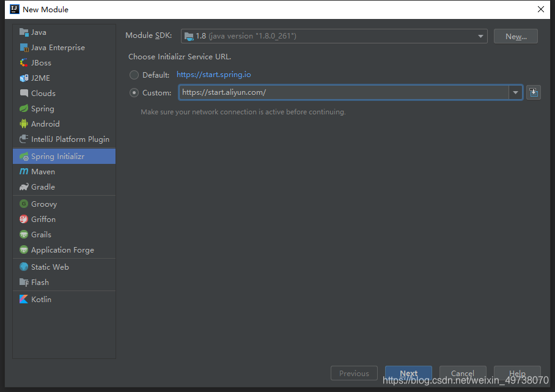Click the 'JBoss' label text

pyautogui.click(x=41, y=62)
